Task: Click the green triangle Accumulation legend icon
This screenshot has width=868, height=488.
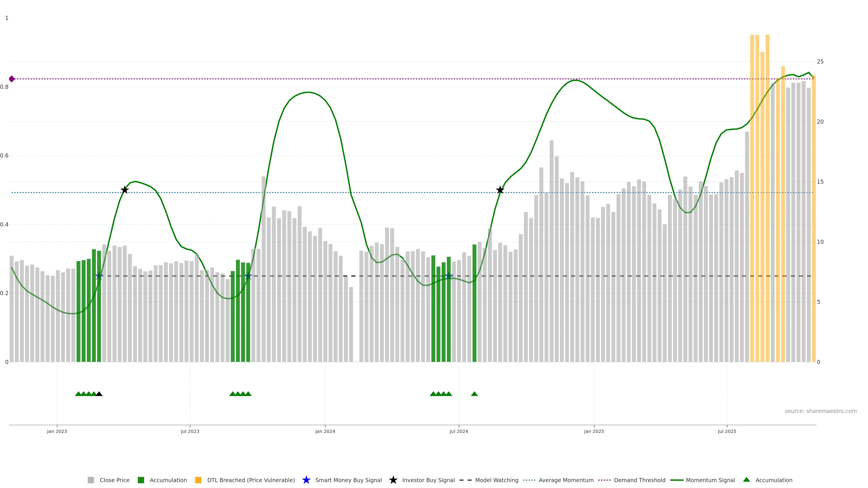Action: [746, 480]
